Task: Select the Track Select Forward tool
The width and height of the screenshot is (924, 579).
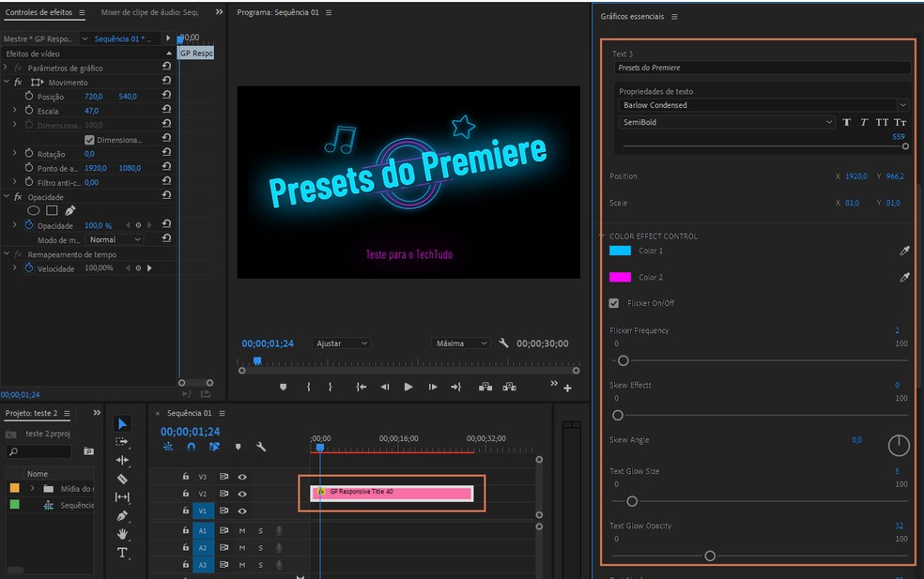Action: pos(122,442)
